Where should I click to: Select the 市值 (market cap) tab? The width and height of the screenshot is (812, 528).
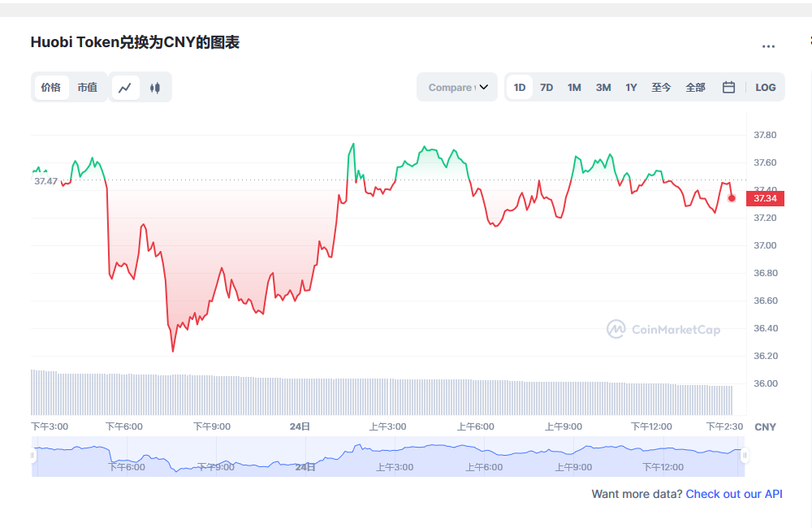tap(88, 88)
